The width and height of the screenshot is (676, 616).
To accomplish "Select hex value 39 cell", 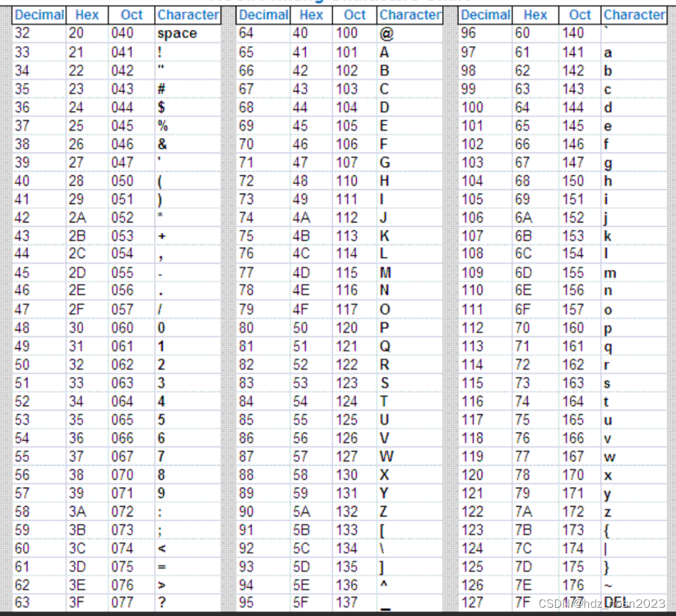I will 87,493.
